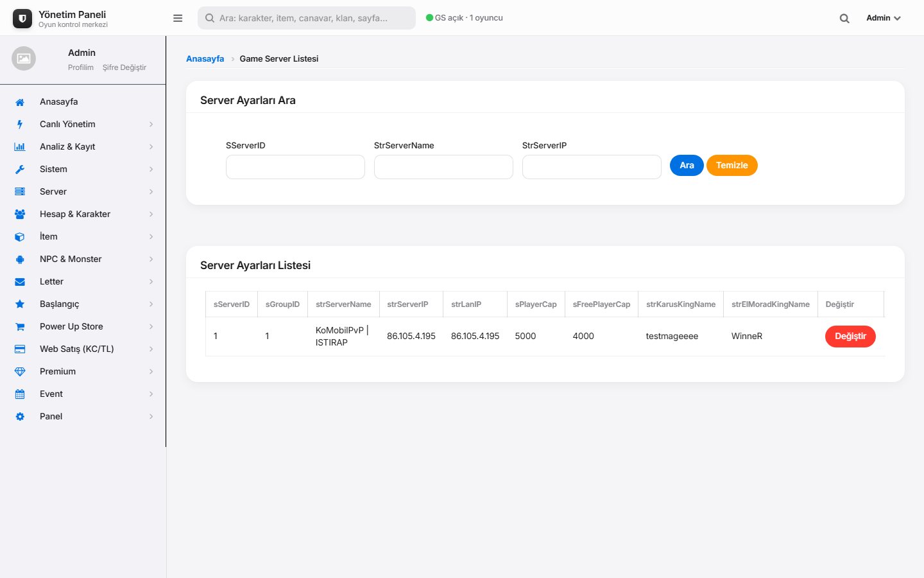Expand the Hesap & Karakter chevron

(151, 215)
